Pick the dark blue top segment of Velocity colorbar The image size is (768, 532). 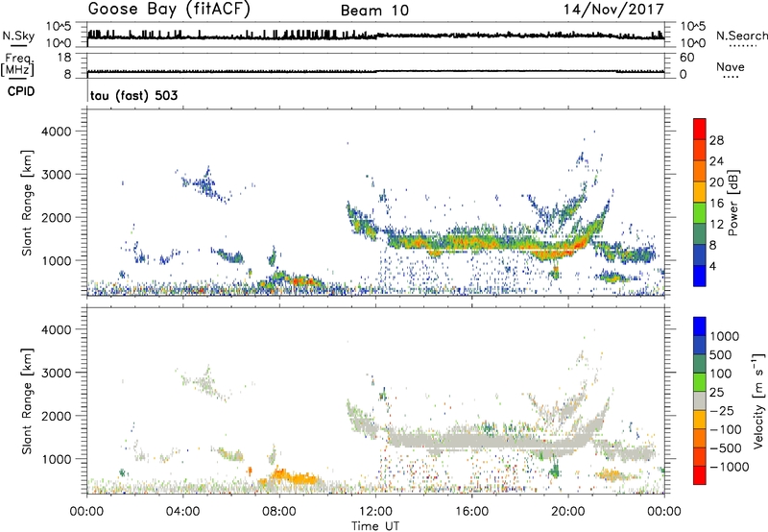[x=700, y=326]
